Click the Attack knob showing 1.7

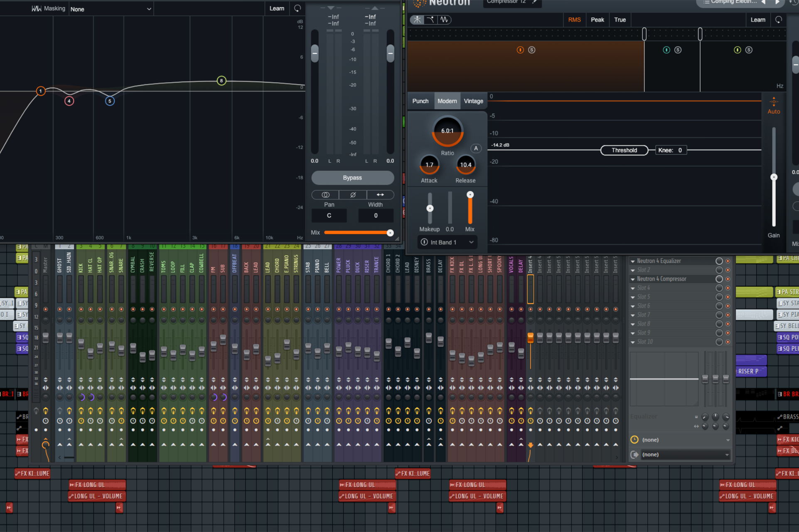[x=429, y=165]
